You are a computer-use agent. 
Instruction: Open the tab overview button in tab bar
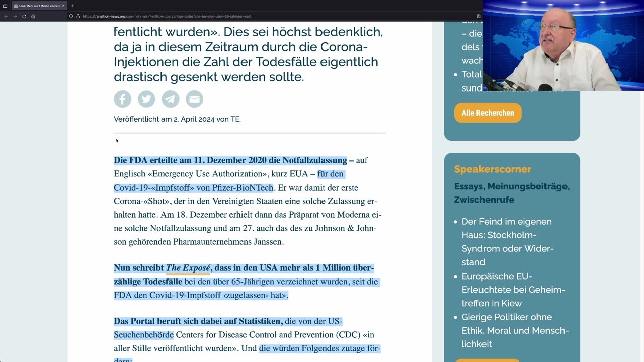(x=5, y=6)
